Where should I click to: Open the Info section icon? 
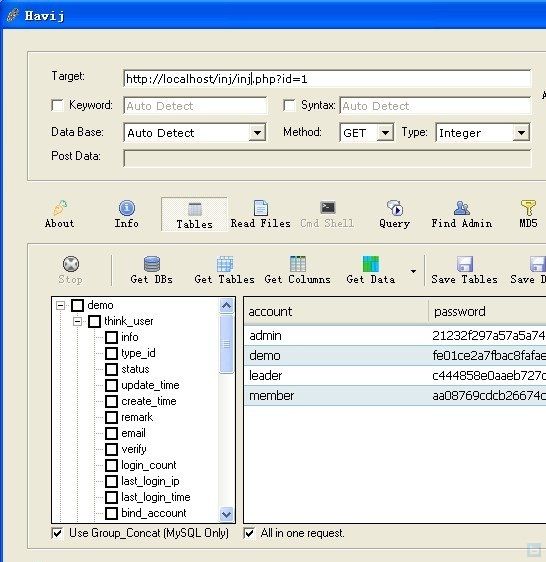127,208
